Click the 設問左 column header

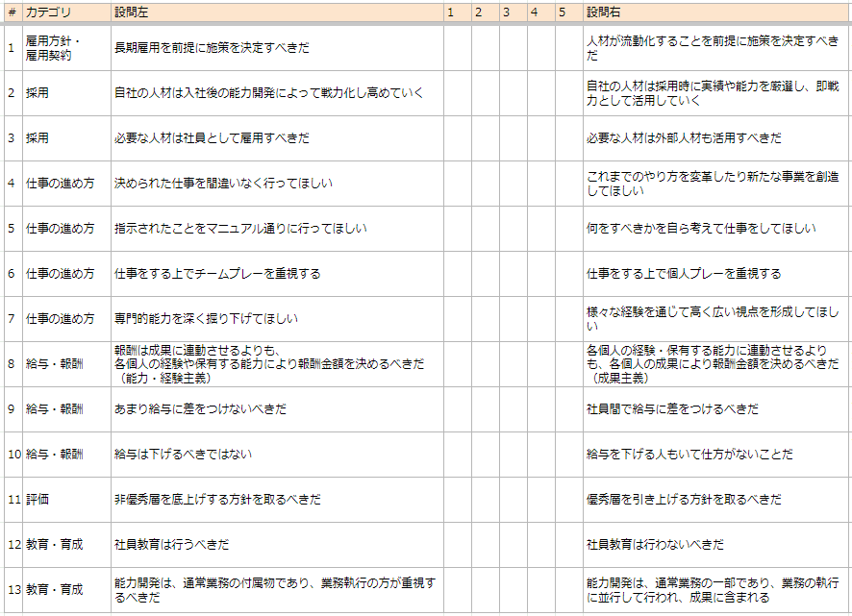(277, 12)
